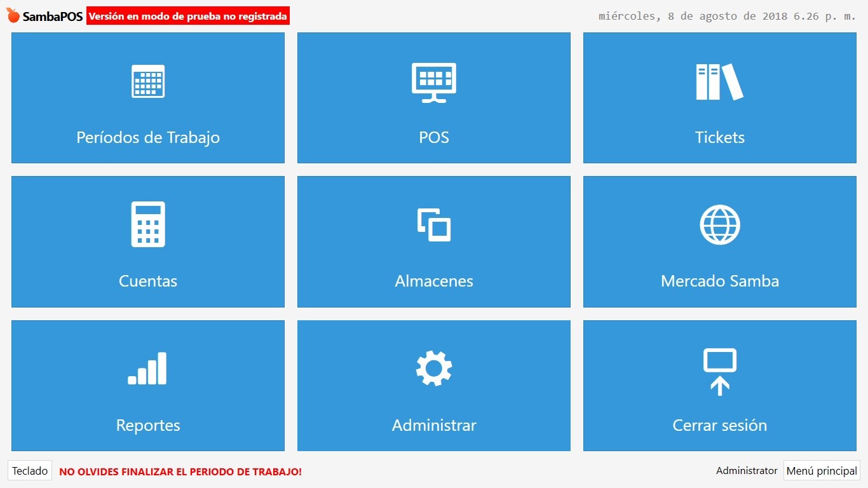
Task: View Reportes using the bar chart icon
Action: tap(147, 369)
